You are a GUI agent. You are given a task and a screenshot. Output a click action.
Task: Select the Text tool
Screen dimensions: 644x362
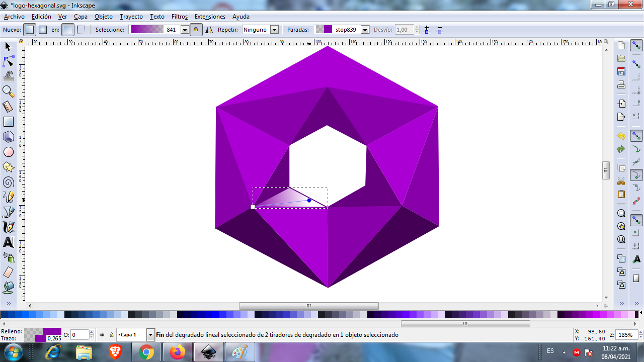pos(8,242)
